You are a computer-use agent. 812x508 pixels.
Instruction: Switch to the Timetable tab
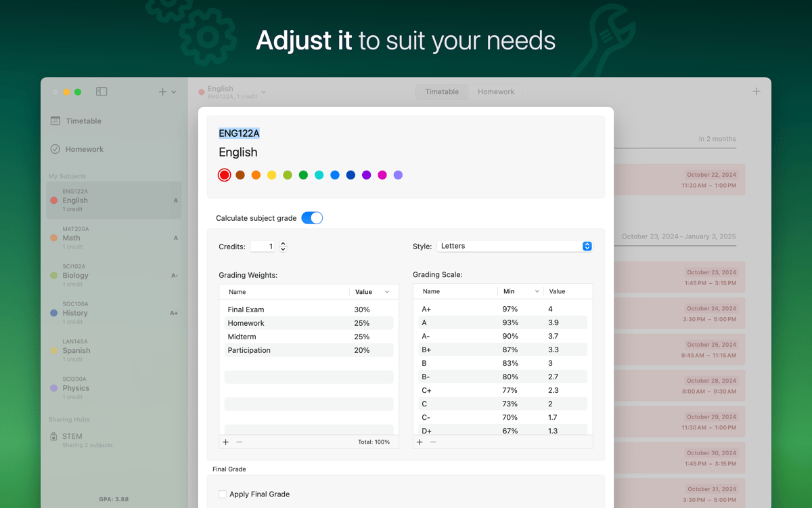click(x=442, y=91)
